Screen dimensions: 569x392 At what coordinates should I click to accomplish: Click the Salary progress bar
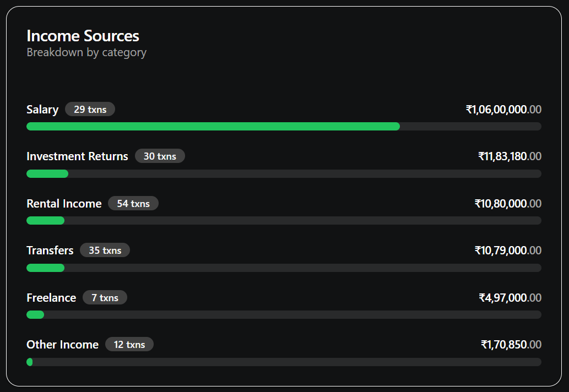point(284,127)
